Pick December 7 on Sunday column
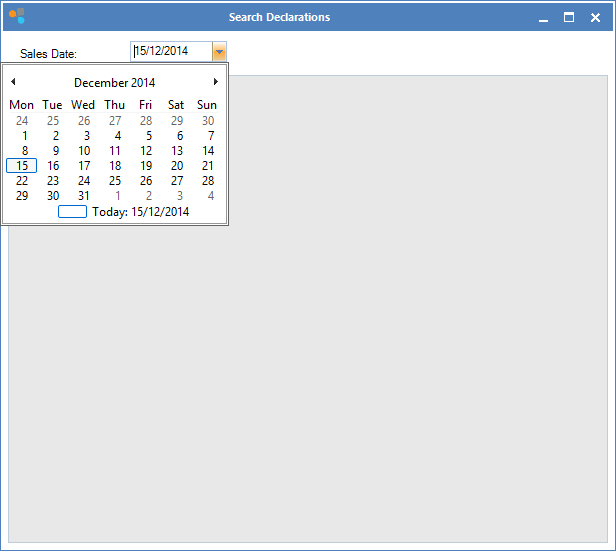The width and height of the screenshot is (616, 551). tap(210, 136)
